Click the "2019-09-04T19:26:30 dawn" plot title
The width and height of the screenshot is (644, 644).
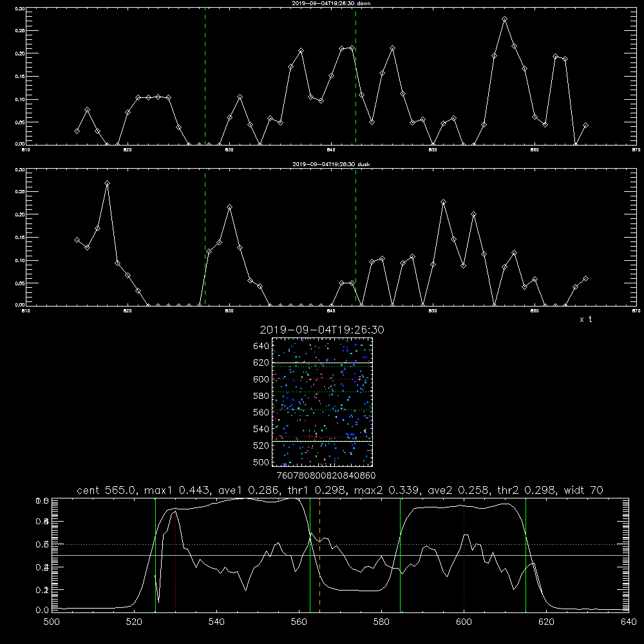point(331,3)
